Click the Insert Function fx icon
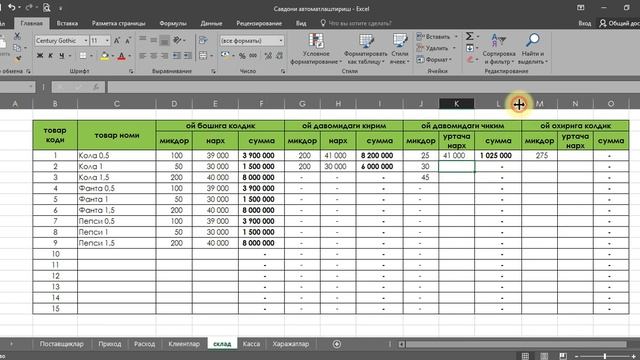 (96, 87)
